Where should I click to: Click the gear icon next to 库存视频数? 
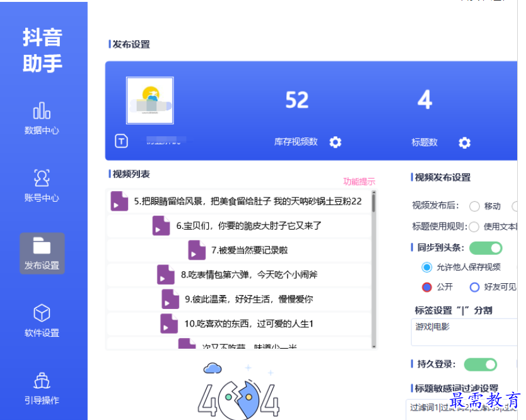[x=335, y=143]
